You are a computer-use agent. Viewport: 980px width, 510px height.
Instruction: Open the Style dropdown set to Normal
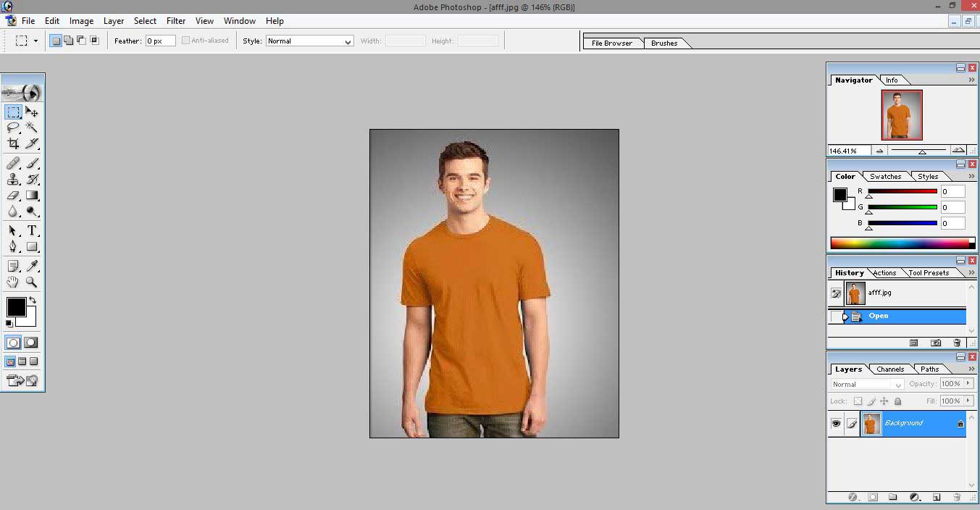309,41
